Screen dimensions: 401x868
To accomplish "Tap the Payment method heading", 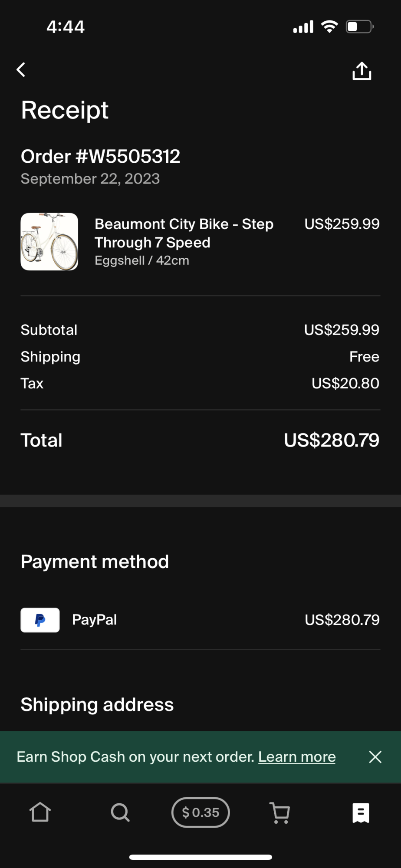I will [x=95, y=562].
